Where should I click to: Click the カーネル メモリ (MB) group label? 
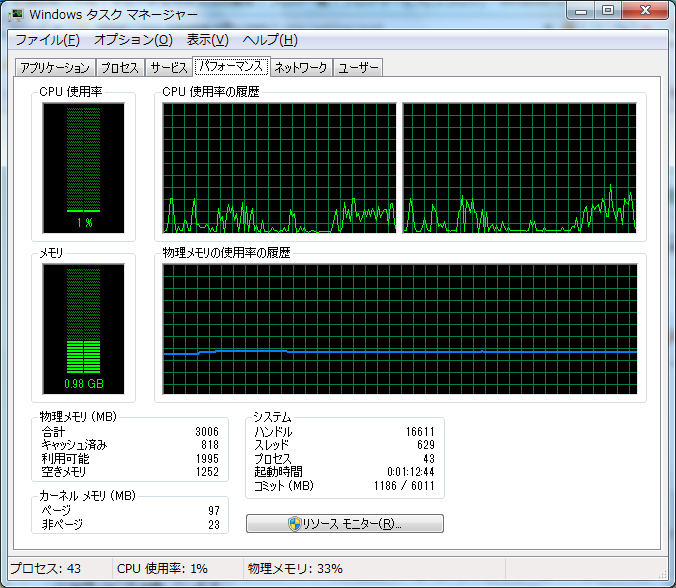tap(88, 496)
